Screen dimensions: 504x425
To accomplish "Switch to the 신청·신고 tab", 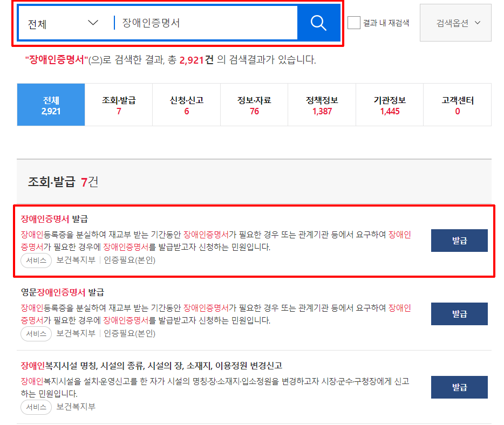I will click(x=186, y=104).
